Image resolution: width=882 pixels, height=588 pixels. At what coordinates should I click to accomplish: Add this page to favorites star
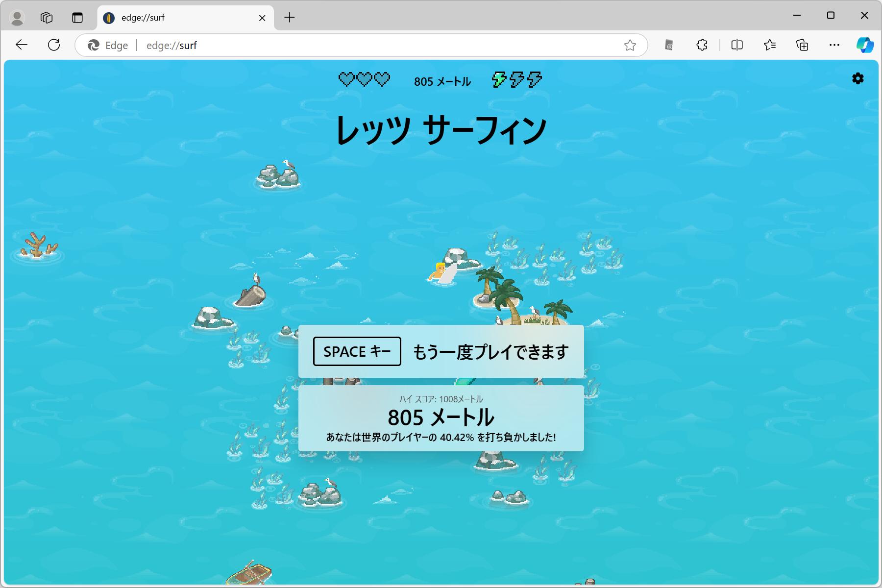(x=630, y=45)
